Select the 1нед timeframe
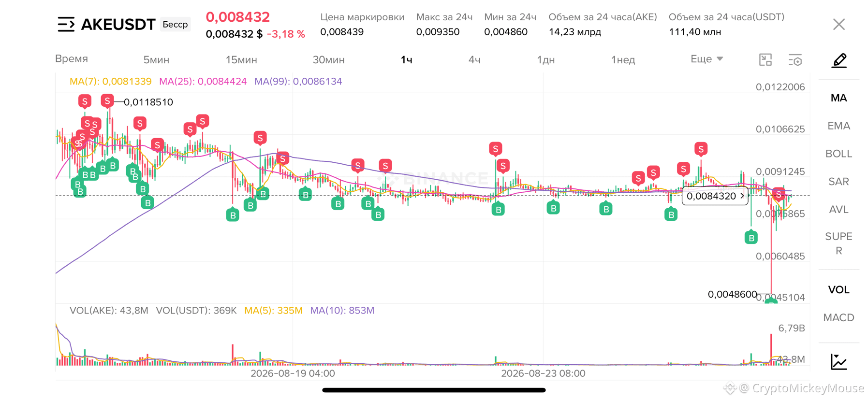The height and width of the screenshot is (400, 868). (623, 60)
